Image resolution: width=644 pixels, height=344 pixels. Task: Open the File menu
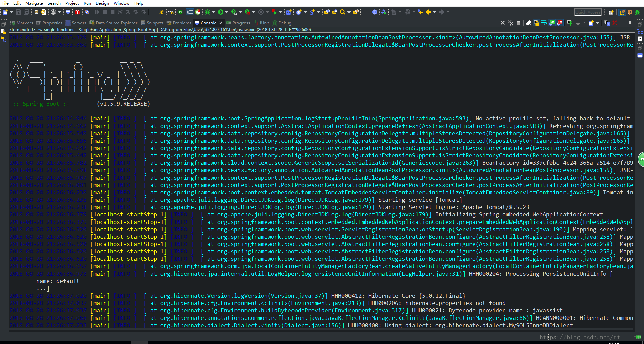5,3
